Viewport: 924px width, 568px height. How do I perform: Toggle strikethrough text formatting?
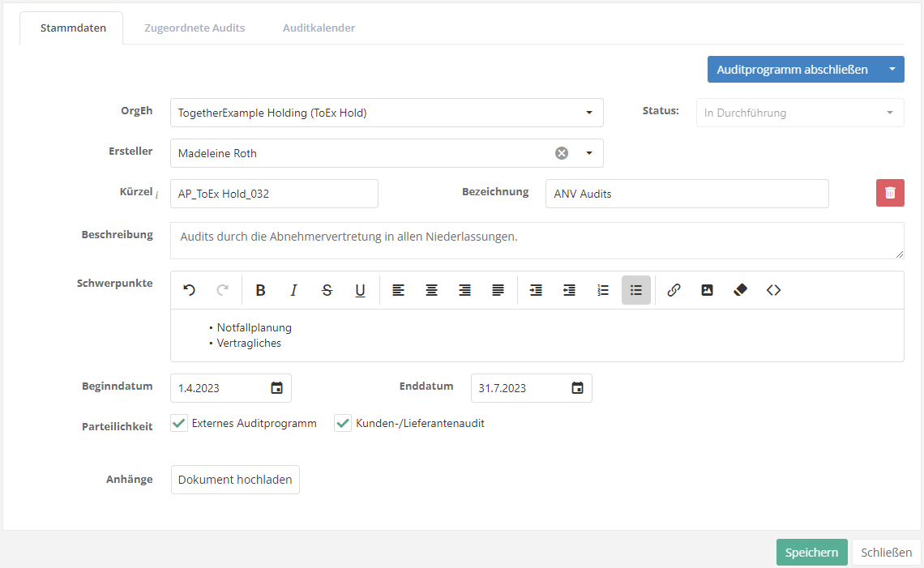click(327, 290)
